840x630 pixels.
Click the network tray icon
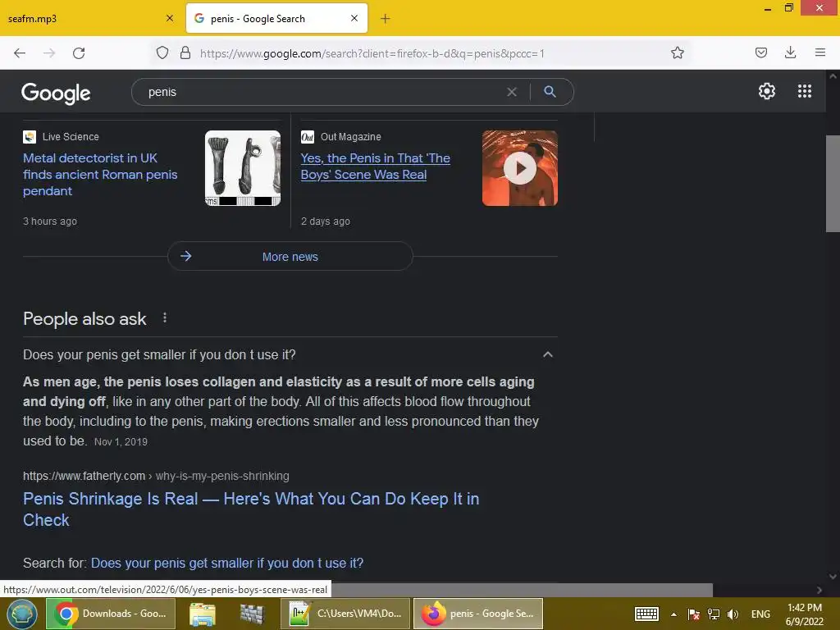coord(714,614)
